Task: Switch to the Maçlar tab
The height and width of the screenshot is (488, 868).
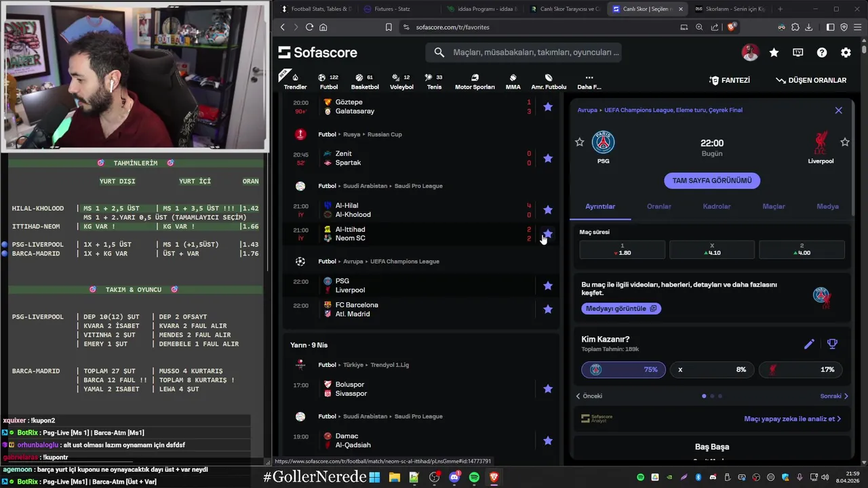Action: (774, 207)
